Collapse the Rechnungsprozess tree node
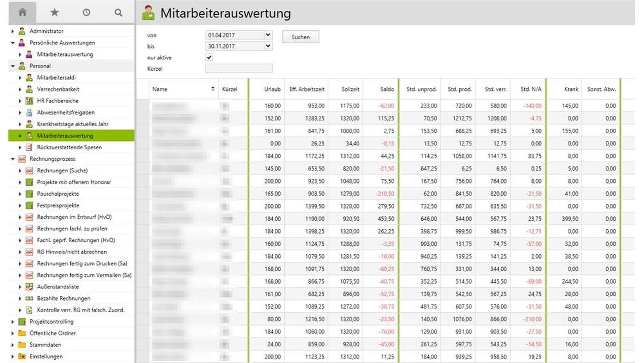644x363 pixels. (x=13, y=159)
